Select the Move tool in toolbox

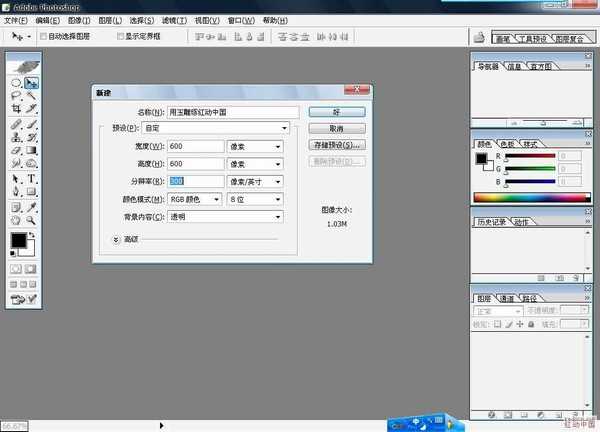click(32, 83)
